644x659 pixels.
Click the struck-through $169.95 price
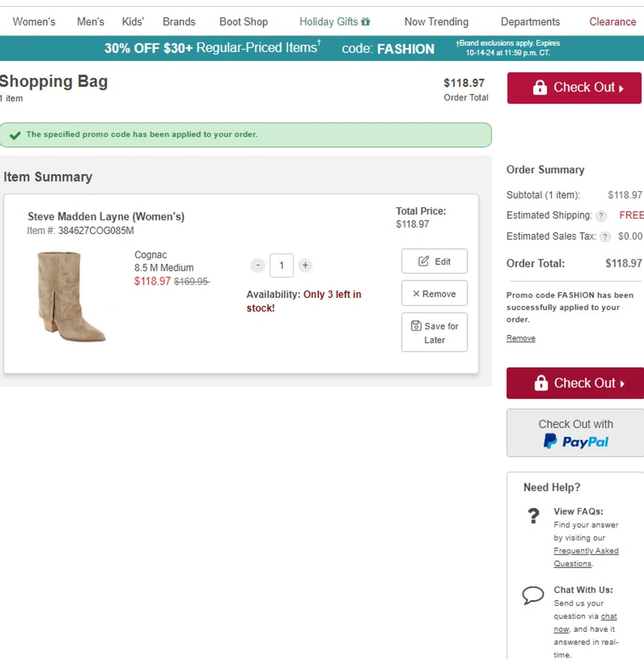coord(192,282)
